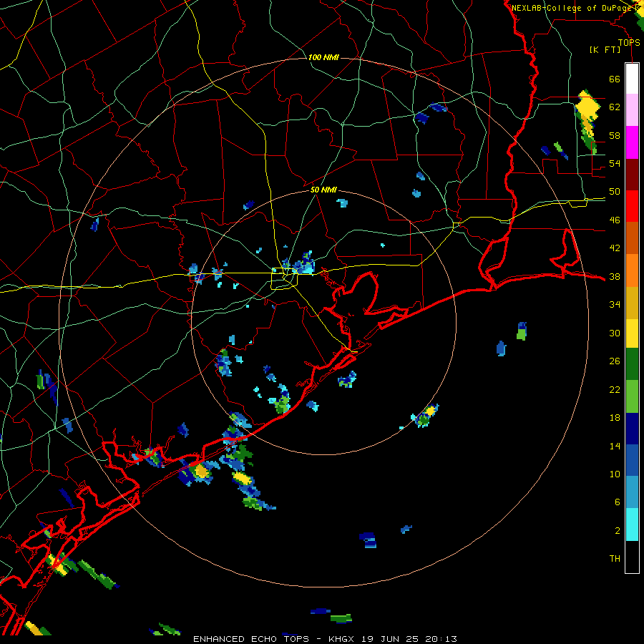The image size is (644, 644).
Task: Click the '58' scale label
Action: tap(615, 135)
